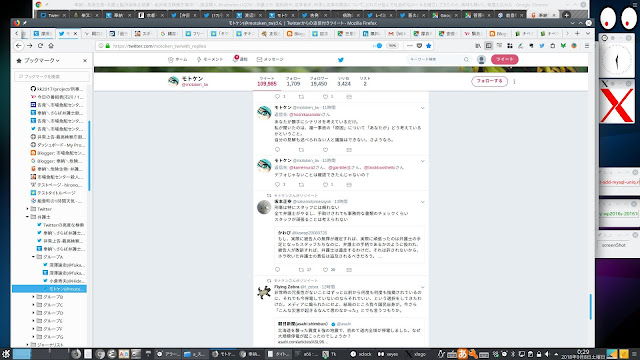
Task: Open the テストタイトルページ bookmark
Action: tap(53, 193)
